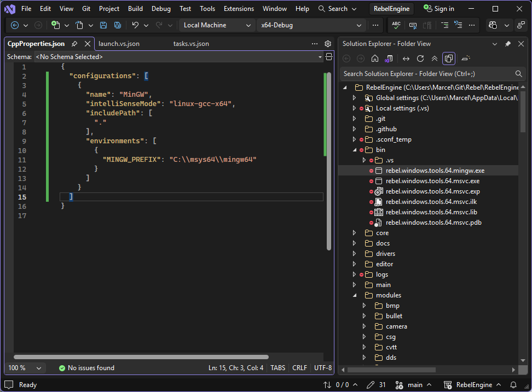The image size is (532, 392).
Task: Click the Solution Explorer horizontal scrollbar
Action: tap(391, 370)
